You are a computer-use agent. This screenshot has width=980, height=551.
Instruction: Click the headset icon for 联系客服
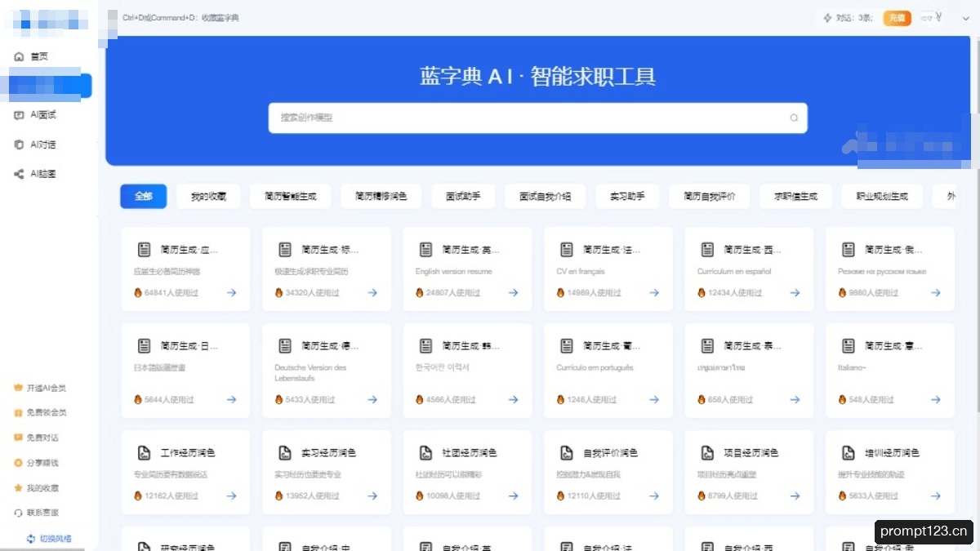(18, 513)
